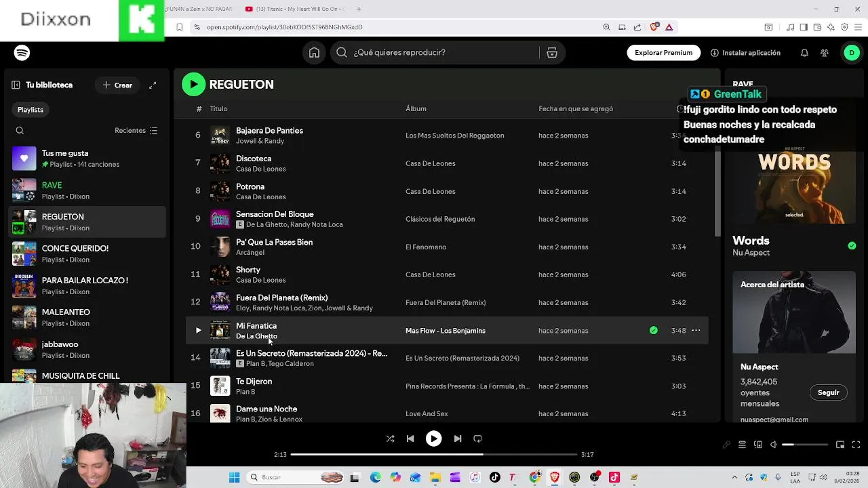Expand library to full screen

click(153, 85)
